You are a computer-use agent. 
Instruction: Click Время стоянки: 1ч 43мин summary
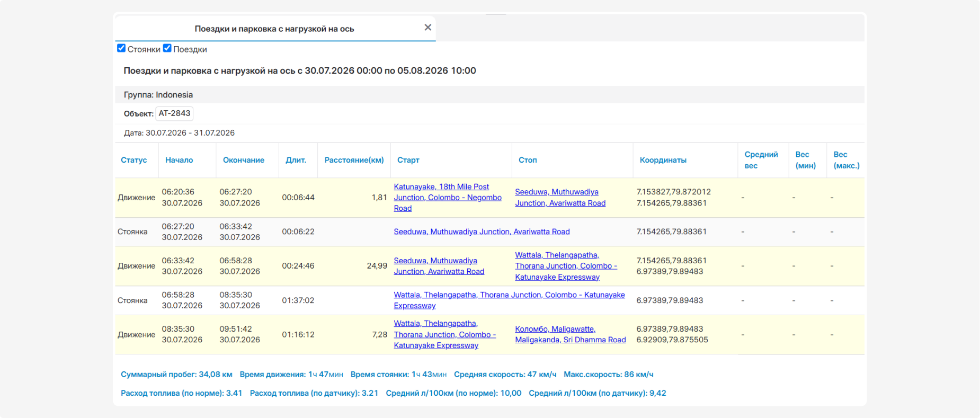tap(398, 375)
